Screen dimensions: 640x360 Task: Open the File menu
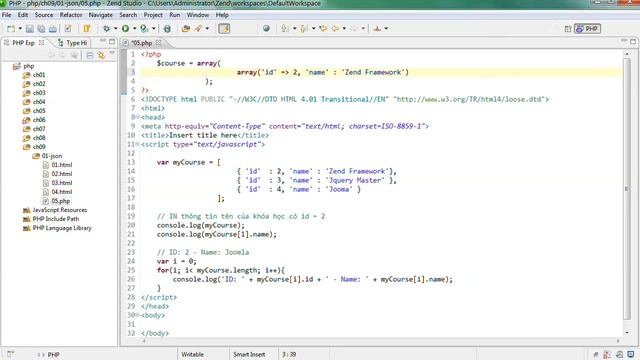[7, 15]
